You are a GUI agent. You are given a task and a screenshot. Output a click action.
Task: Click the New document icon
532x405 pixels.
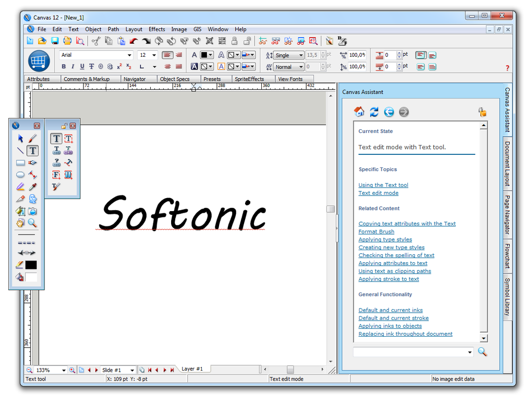[30, 41]
